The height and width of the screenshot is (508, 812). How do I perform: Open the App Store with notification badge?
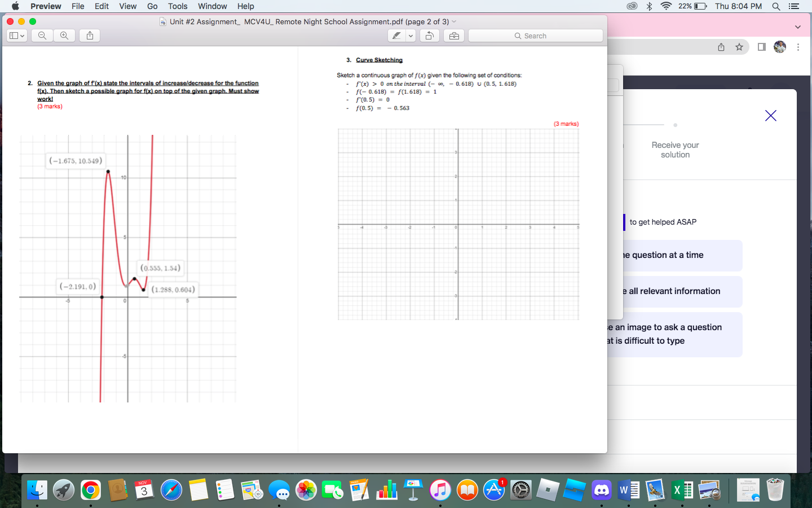point(493,491)
